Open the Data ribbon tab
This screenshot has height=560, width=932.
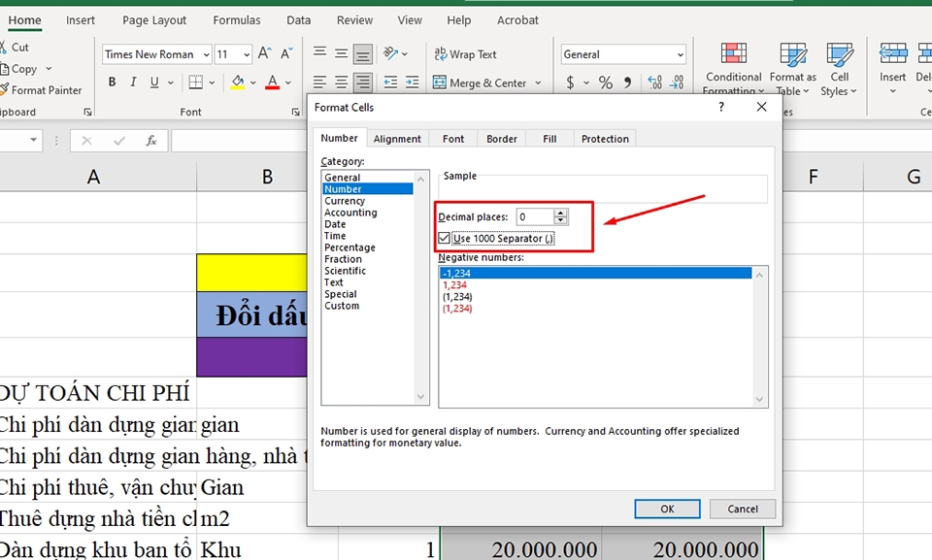click(298, 20)
